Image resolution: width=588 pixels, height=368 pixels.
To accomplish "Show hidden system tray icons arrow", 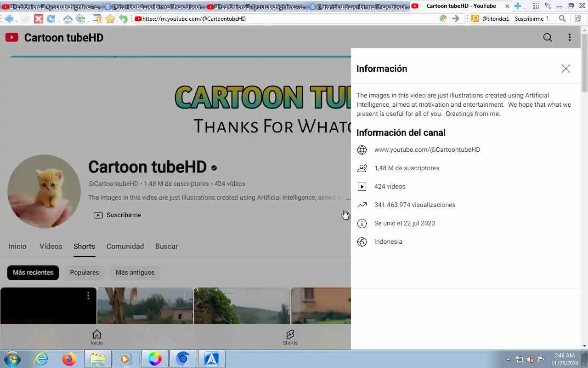I will 508,359.
